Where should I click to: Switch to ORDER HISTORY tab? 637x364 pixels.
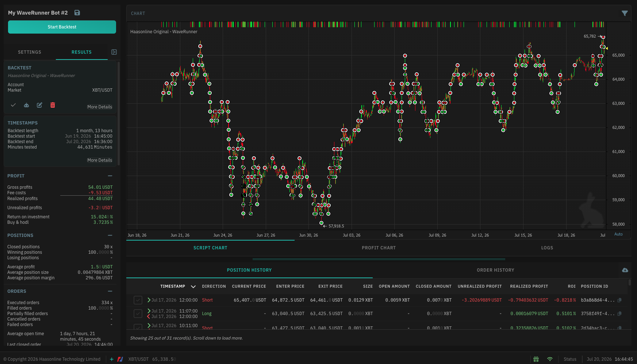495,270
